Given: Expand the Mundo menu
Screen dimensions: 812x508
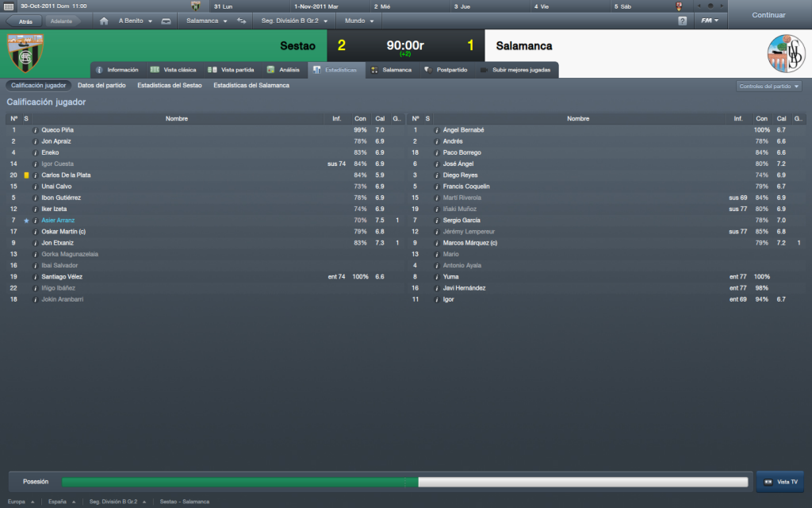Looking at the screenshot, I should [x=359, y=21].
